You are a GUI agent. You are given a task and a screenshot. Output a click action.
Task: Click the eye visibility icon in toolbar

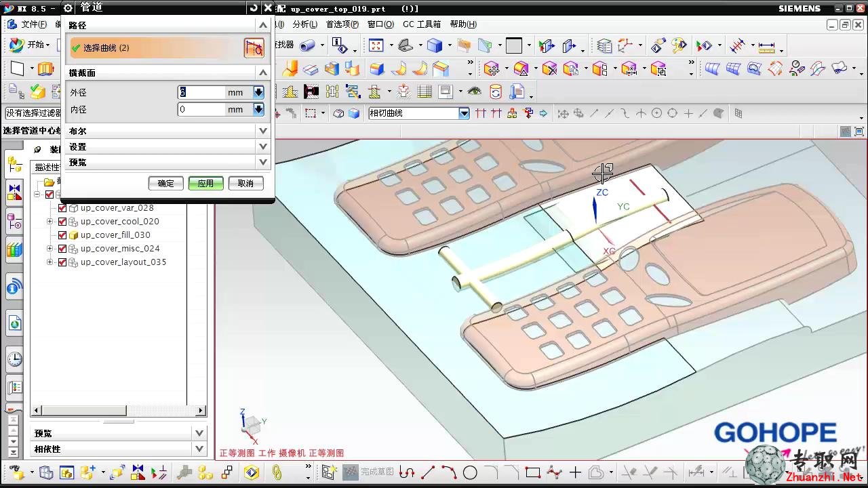tap(474, 91)
